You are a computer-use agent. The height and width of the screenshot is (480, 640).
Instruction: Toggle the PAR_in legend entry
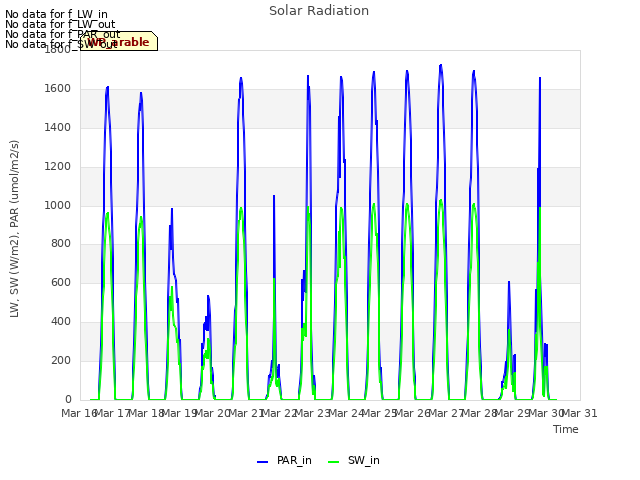click(284, 460)
